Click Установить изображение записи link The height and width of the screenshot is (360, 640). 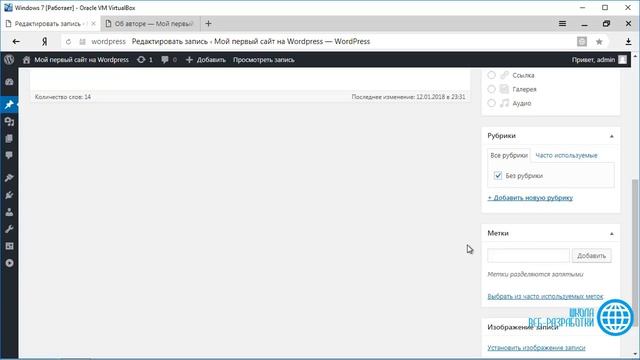tap(536, 348)
